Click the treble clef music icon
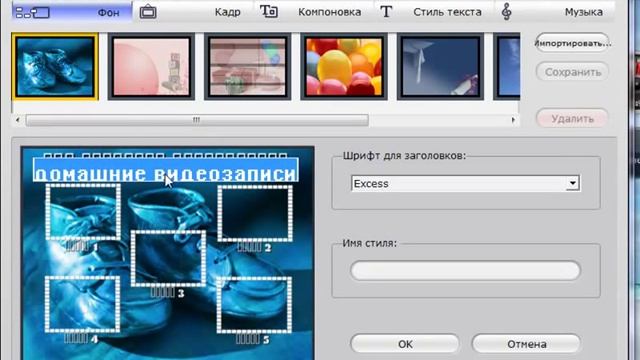Screen dimensions: 640x360 [x=507, y=11]
